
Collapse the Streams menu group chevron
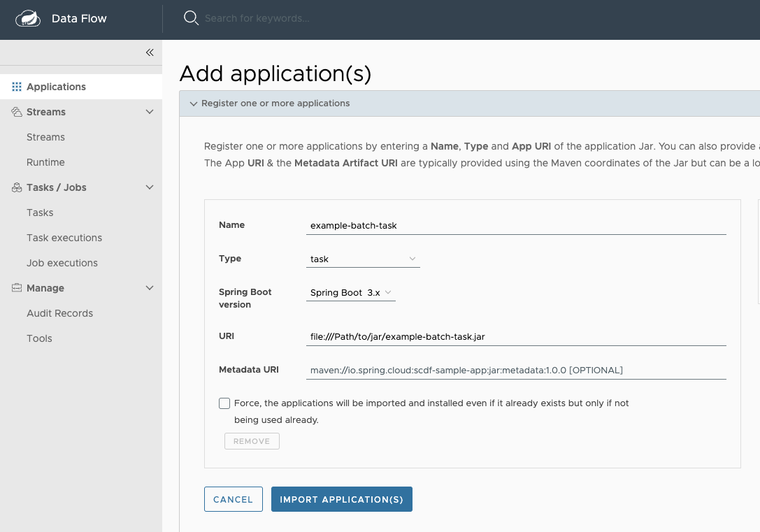click(149, 112)
